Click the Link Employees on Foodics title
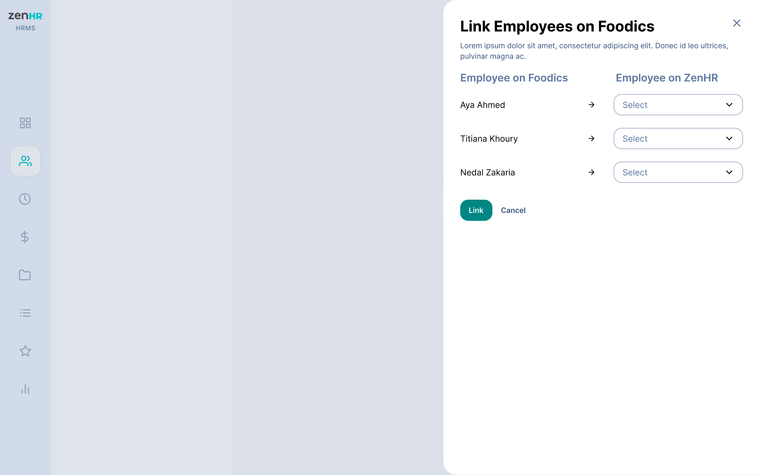Screen dimensions: 760x475 coord(557,26)
